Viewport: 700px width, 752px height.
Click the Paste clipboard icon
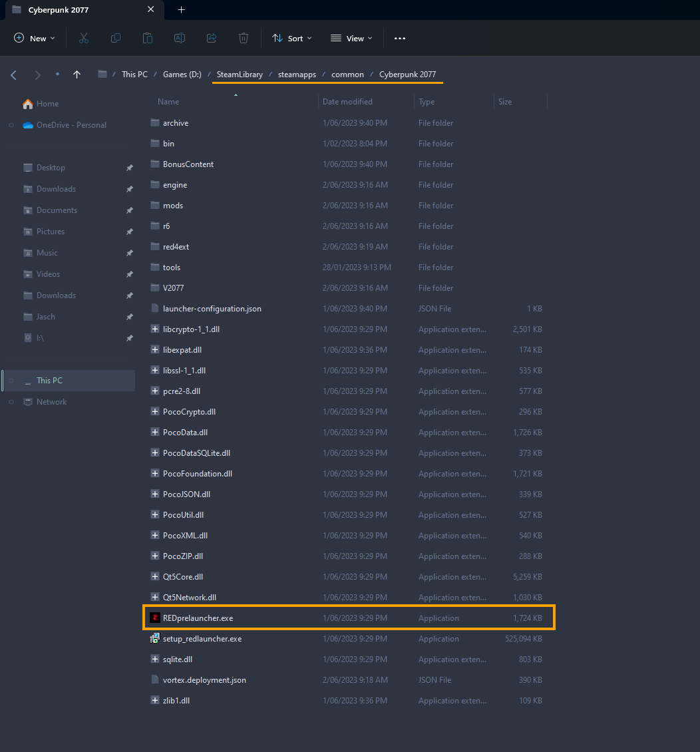pos(148,39)
